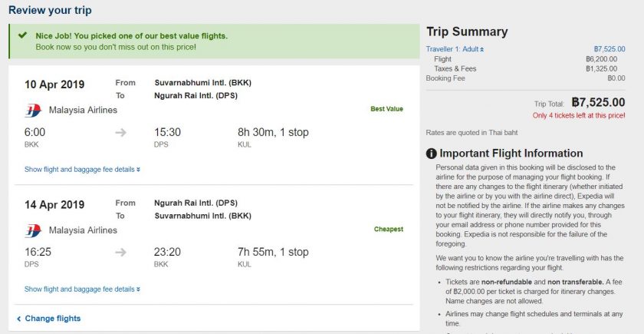Screen dimensions: 644x334
Task: Click the Best Value label
Action: [386, 109]
